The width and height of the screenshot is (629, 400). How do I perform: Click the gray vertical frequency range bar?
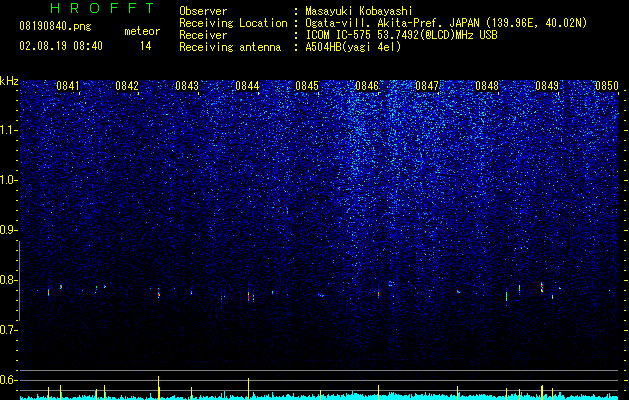(19, 281)
